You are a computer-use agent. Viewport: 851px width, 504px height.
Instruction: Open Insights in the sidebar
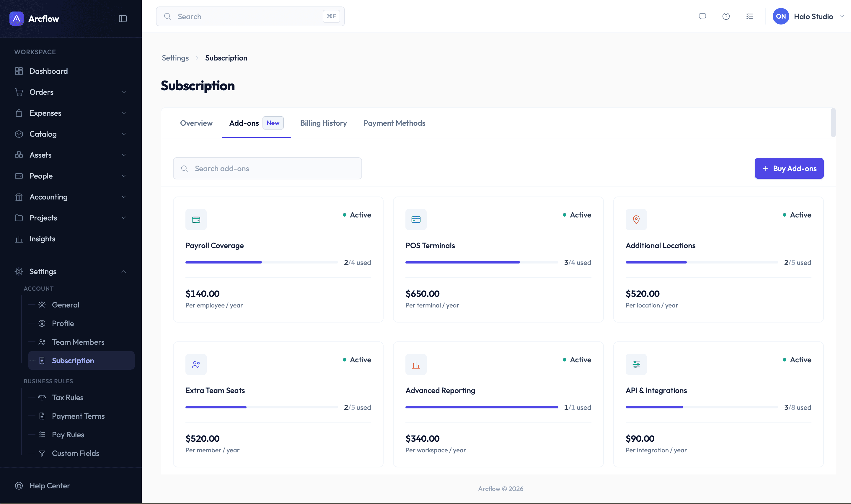[x=71, y=239]
